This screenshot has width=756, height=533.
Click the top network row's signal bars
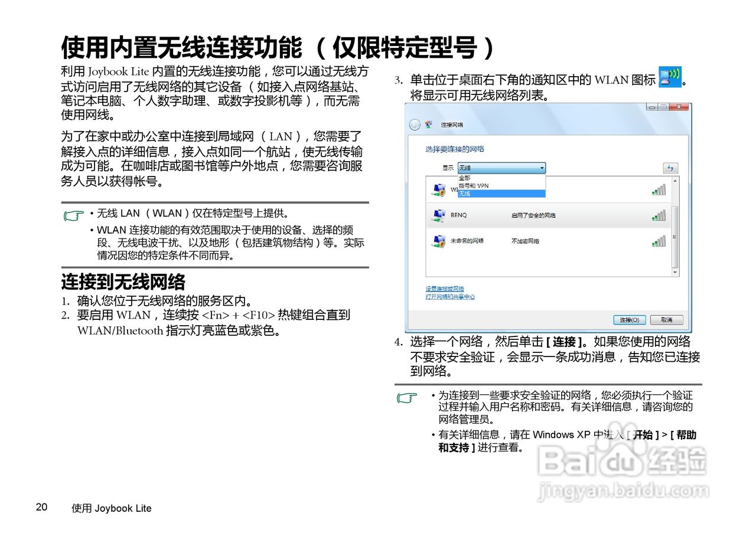click(659, 189)
